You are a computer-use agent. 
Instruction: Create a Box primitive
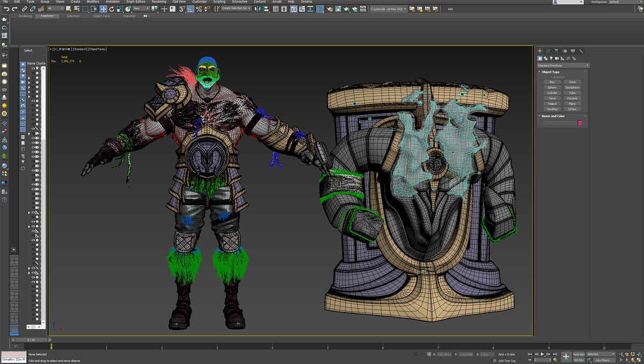(x=552, y=82)
